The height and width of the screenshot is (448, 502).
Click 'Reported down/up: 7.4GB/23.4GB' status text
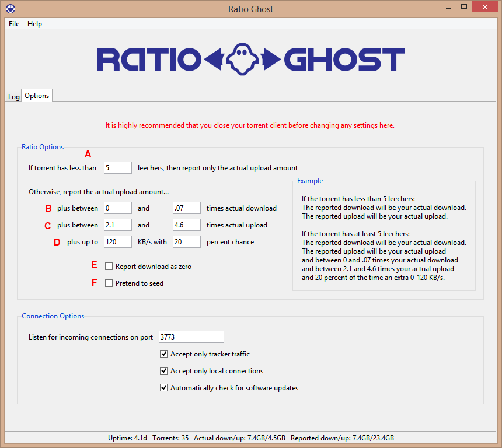pos(342,437)
